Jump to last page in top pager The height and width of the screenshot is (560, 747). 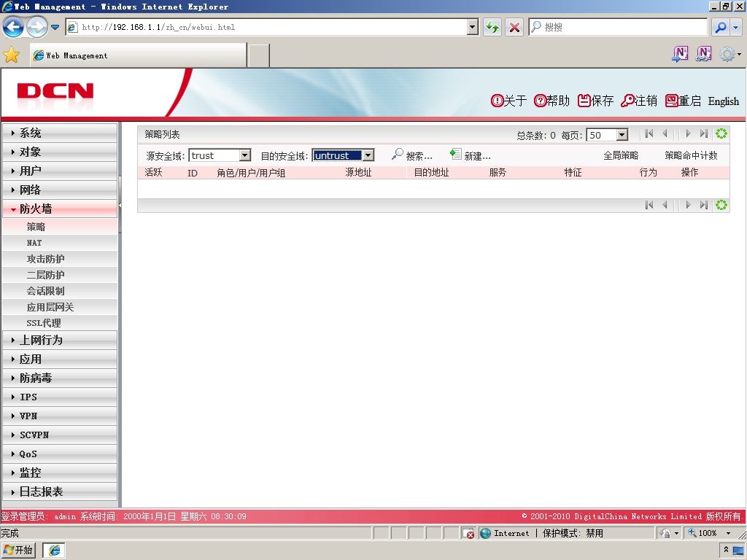(x=704, y=134)
